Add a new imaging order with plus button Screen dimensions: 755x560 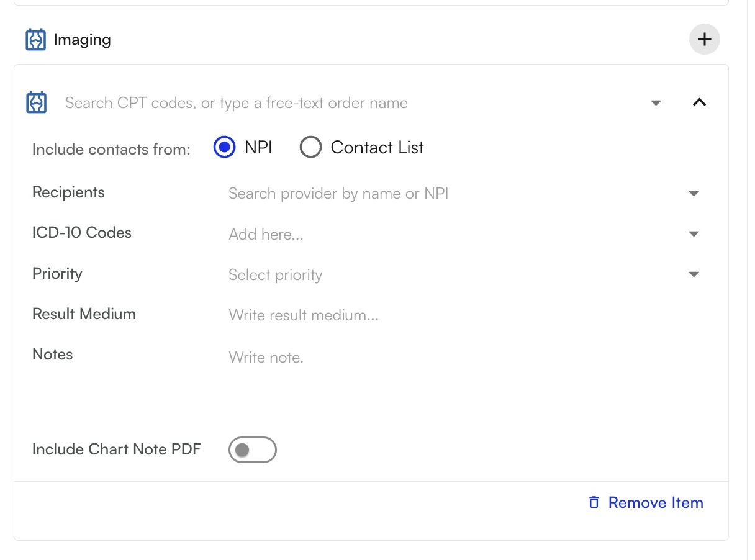point(704,40)
